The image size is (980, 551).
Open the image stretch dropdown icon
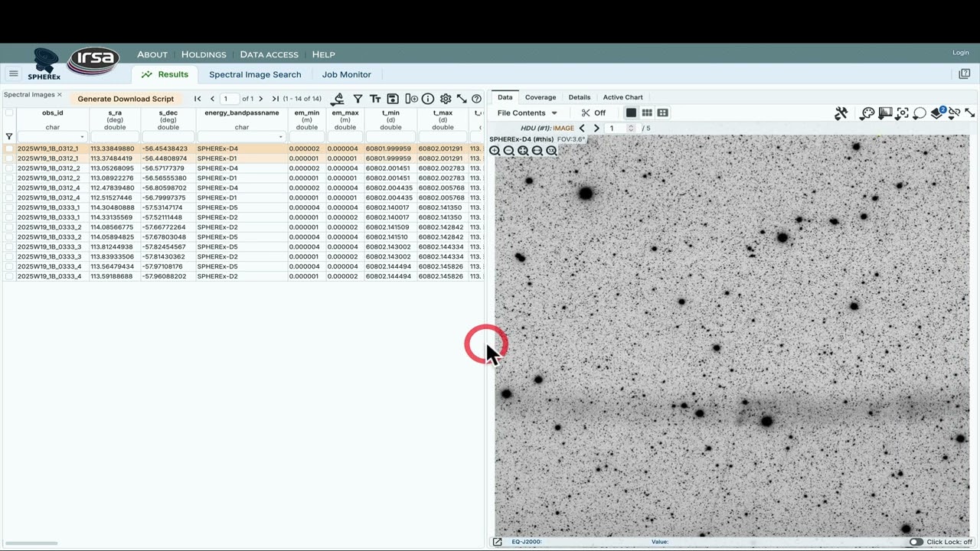[x=885, y=112]
